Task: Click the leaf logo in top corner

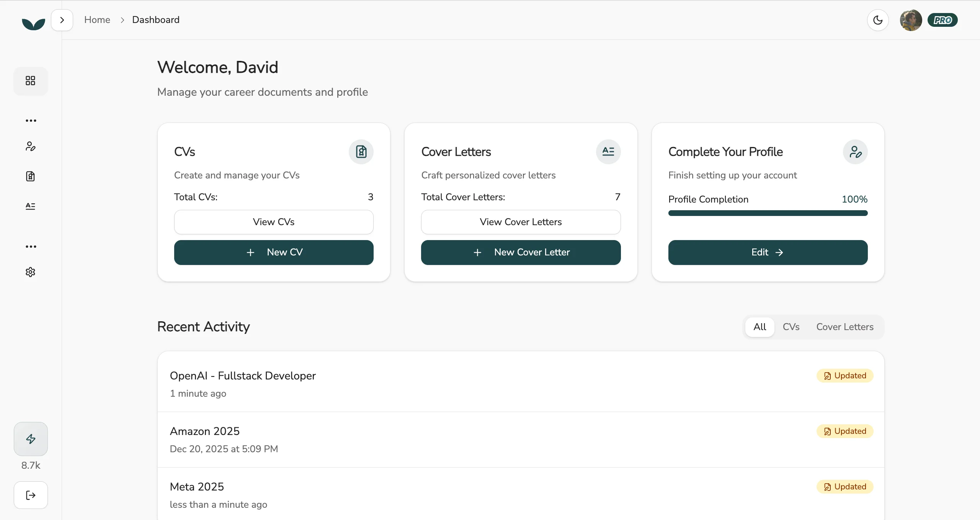Action: 33,24
